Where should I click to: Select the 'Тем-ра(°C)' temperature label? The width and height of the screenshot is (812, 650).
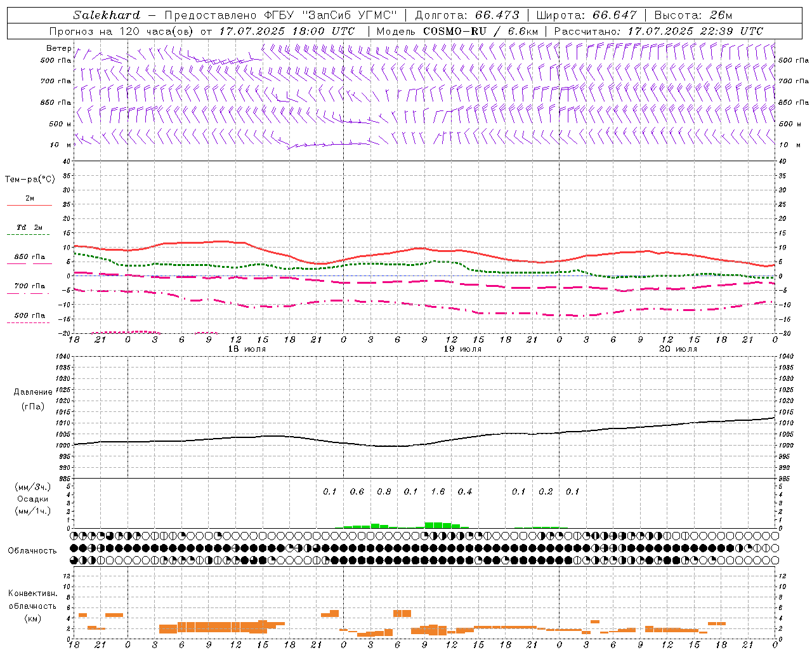30,180
